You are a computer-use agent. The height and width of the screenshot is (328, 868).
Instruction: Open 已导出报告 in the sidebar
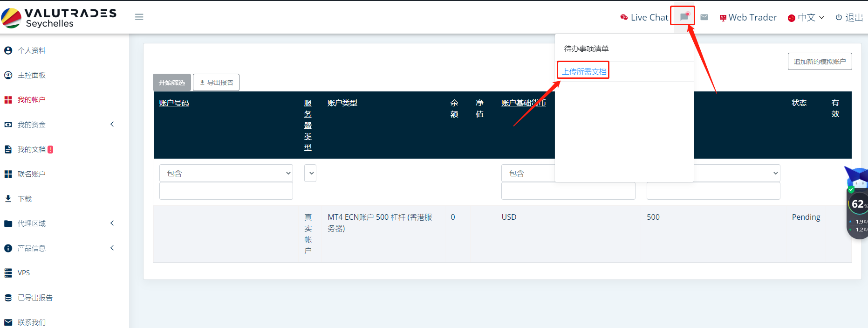[x=35, y=298]
